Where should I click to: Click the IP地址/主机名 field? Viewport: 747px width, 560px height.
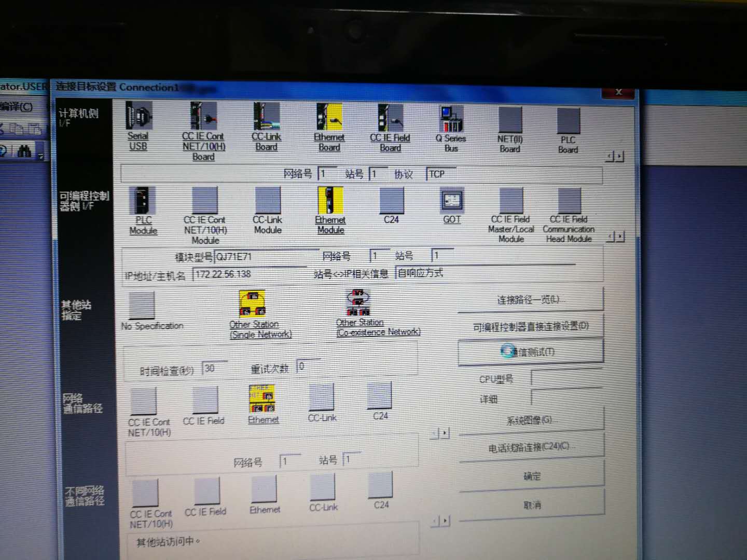coord(249,274)
